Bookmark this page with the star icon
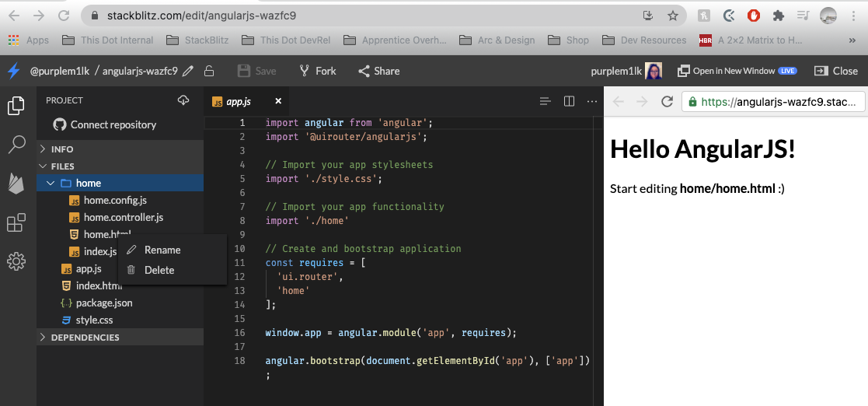 (x=673, y=16)
